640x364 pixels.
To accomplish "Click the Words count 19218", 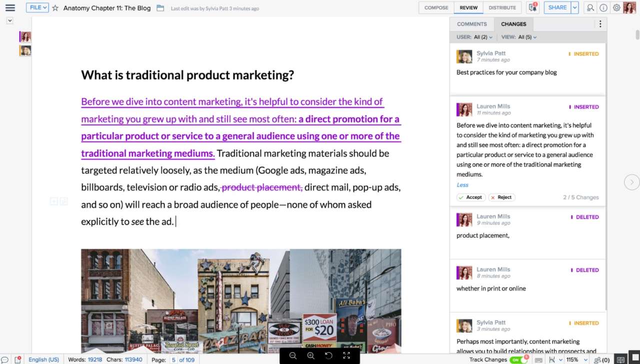I will 95,360.
